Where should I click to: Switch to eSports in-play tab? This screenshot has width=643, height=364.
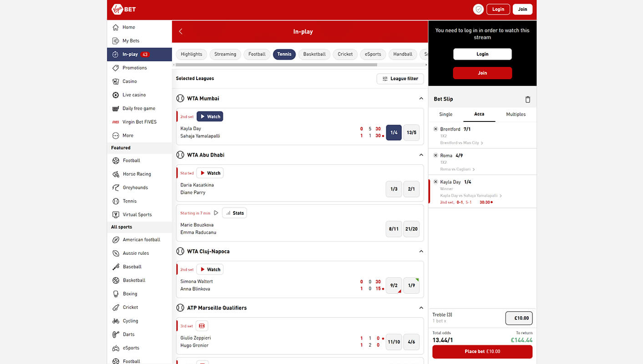[373, 54]
